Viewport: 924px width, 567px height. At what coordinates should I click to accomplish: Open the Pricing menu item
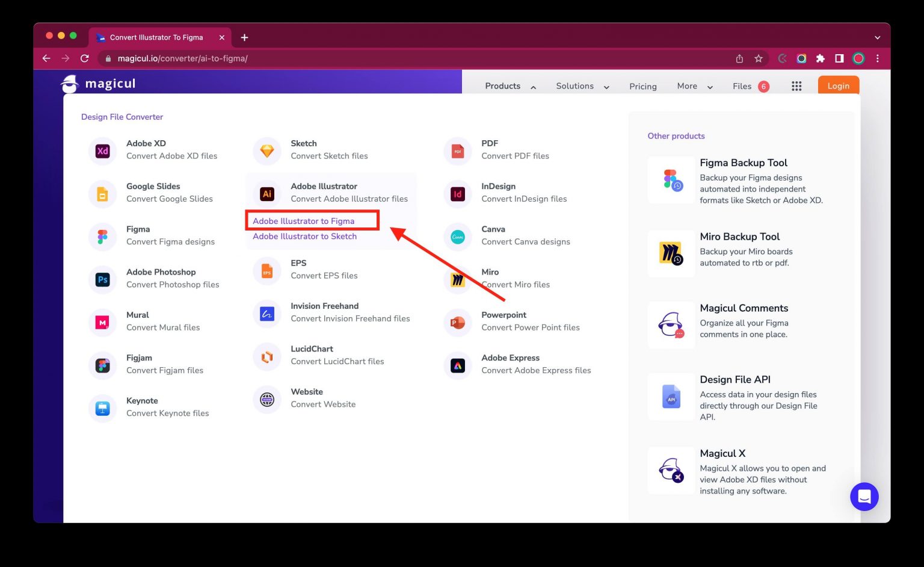(x=642, y=86)
